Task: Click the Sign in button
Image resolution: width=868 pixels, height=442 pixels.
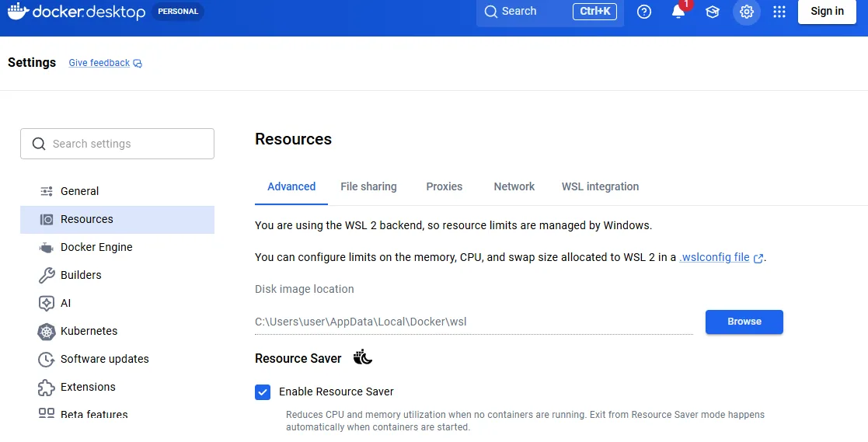Action: pos(827,12)
